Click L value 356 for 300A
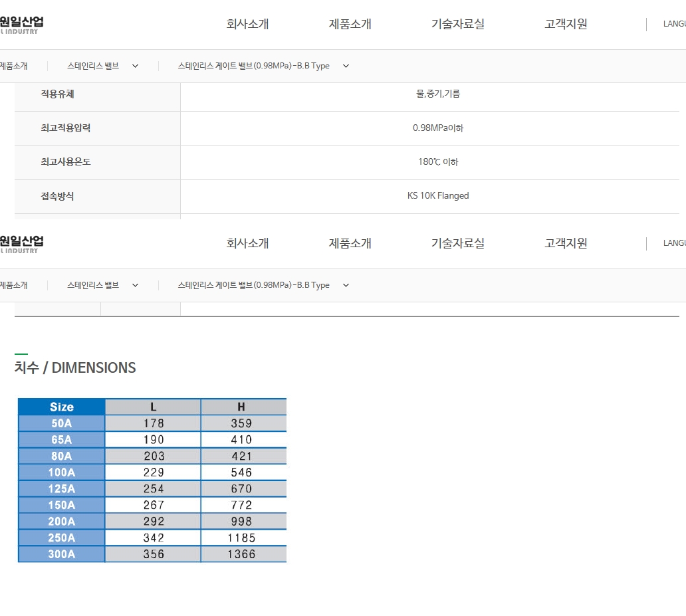The image size is (686, 616). pyautogui.click(x=154, y=554)
